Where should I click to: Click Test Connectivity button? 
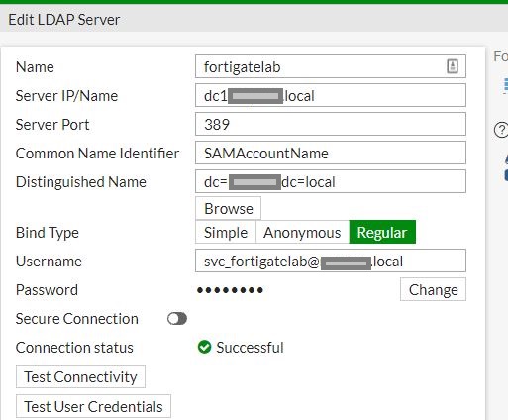(80, 376)
